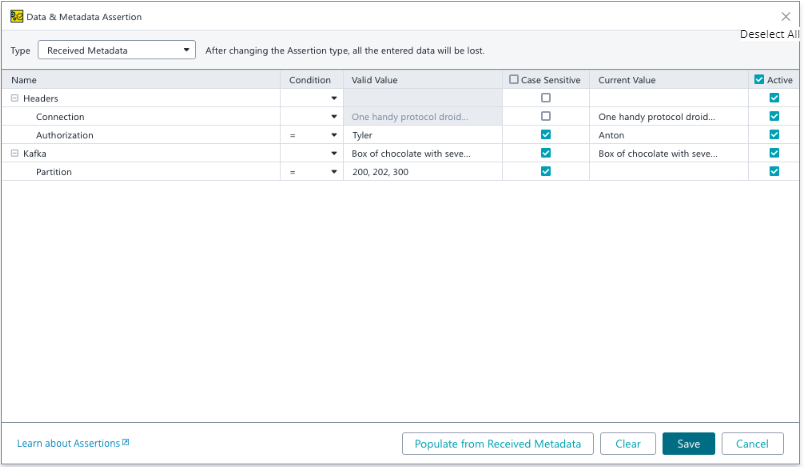Enable Case Sensitive for Connection row
804x467 pixels.
[x=545, y=117]
